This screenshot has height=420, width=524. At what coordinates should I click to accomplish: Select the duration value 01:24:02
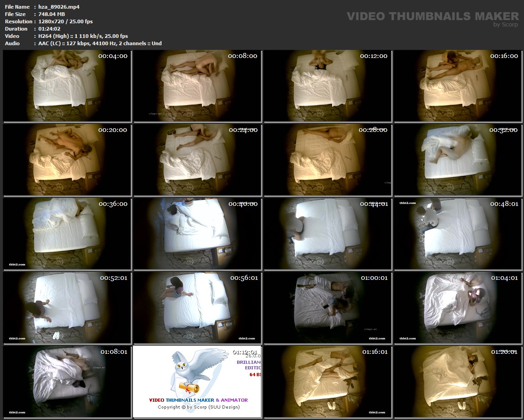tap(49, 29)
